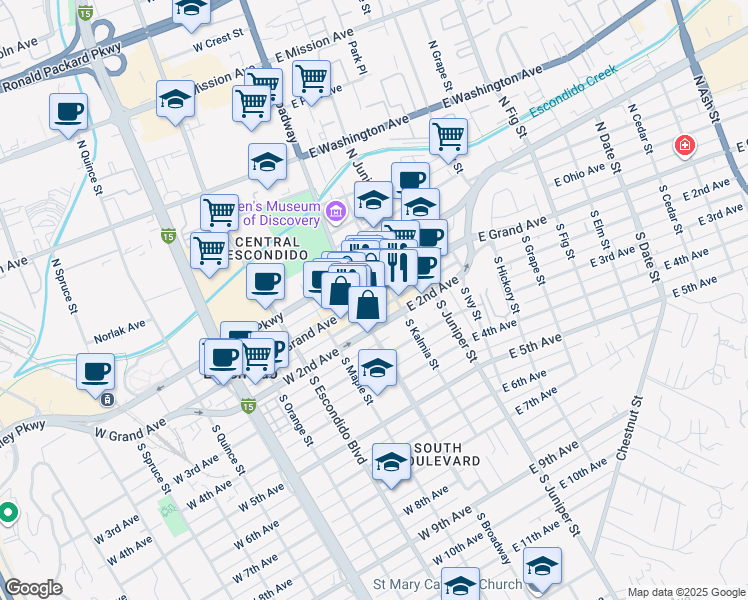Select the green circle marker at left edge
The width and height of the screenshot is (748, 600).
tap(8, 513)
